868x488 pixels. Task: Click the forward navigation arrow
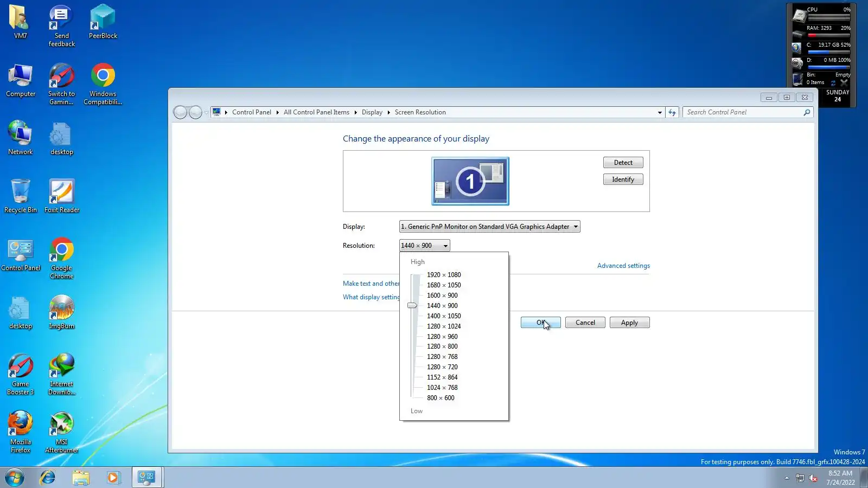coord(195,112)
